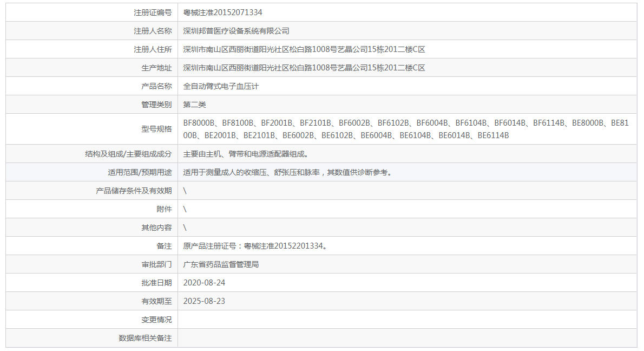Select the label 备注
This screenshot has width=644, height=351.
[164, 246]
